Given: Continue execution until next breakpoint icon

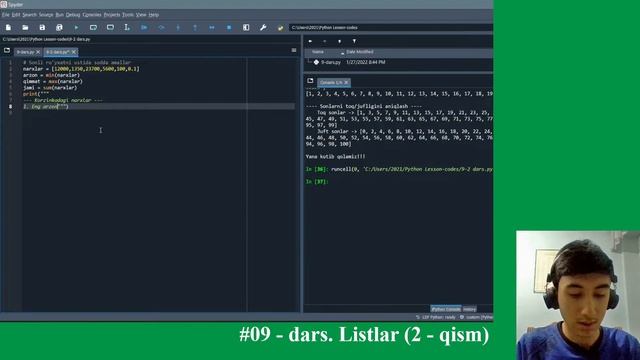Looking at the screenshot, I should (212, 27).
